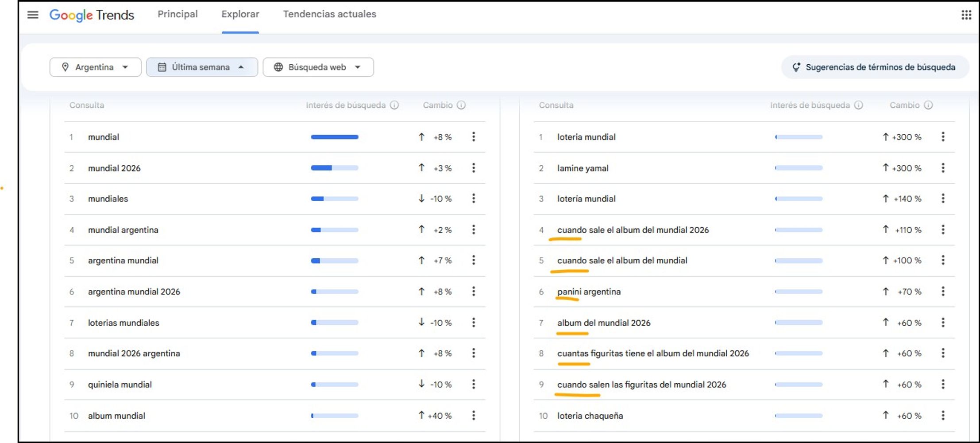Open info icon beside left Cambio header
The image size is (980, 443).
pos(461,105)
